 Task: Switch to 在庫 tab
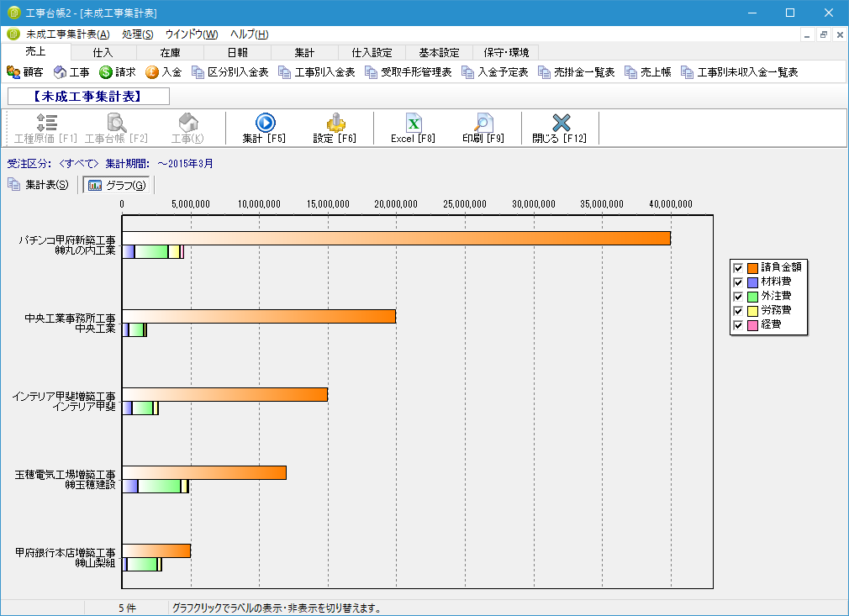click(x=170, y=52)
